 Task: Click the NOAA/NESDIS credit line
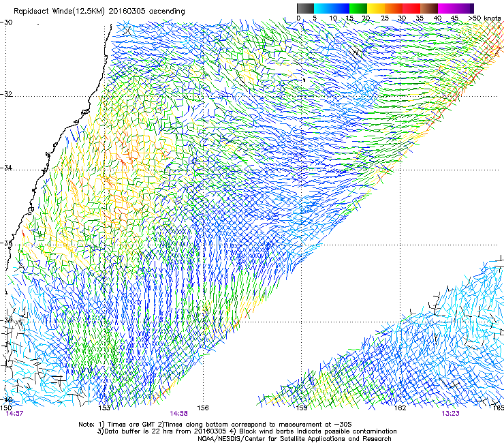tap(294, 439)
